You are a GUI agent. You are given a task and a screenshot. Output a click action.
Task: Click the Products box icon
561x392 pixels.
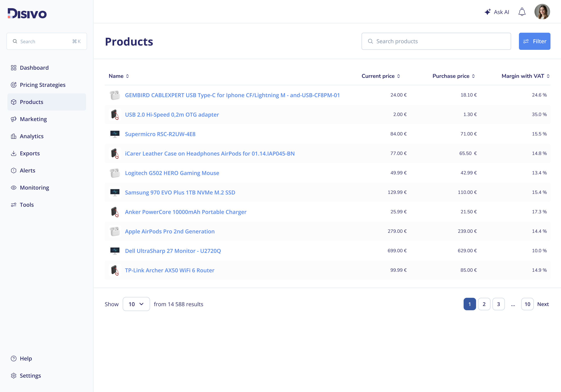[14, 102]
